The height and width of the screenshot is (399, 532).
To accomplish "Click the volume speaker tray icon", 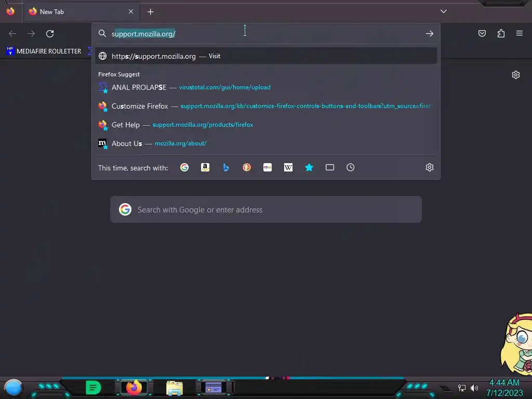I will (x=474, y=388).
